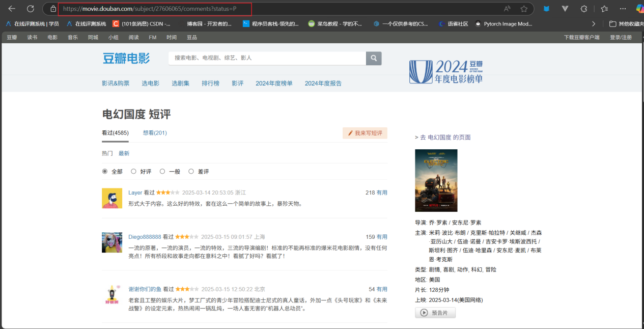
Task: Click the 豆瓣电影 logo
Action: pos(126,58)
